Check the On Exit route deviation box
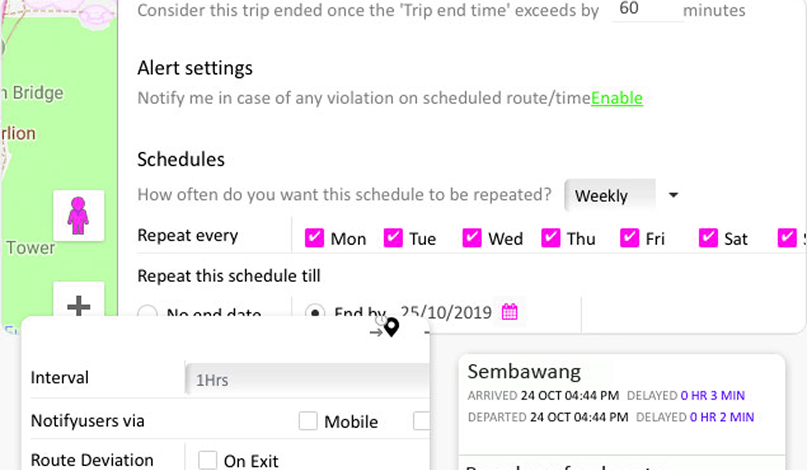Viewport: 807px width, 470px height. coord(208,460)
